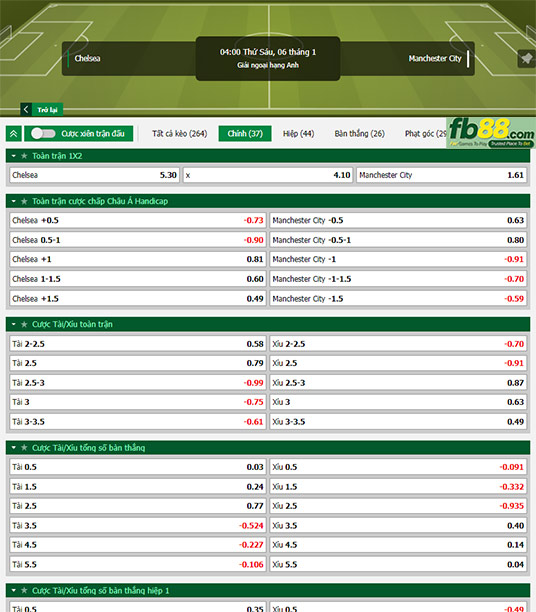Collapse the Cược Tài/Xỉu toàn trận arrow
The width and height of the screenshot is (536, 612).
[x=14, y=324]
